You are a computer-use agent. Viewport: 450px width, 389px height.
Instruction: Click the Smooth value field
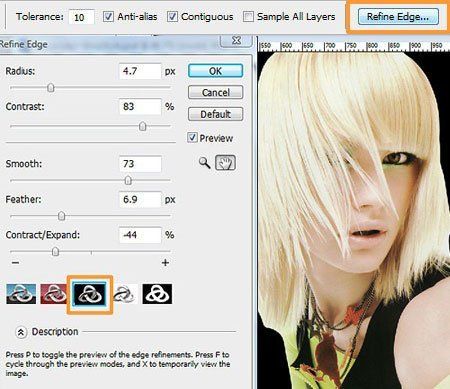click(x=140, y=164)
